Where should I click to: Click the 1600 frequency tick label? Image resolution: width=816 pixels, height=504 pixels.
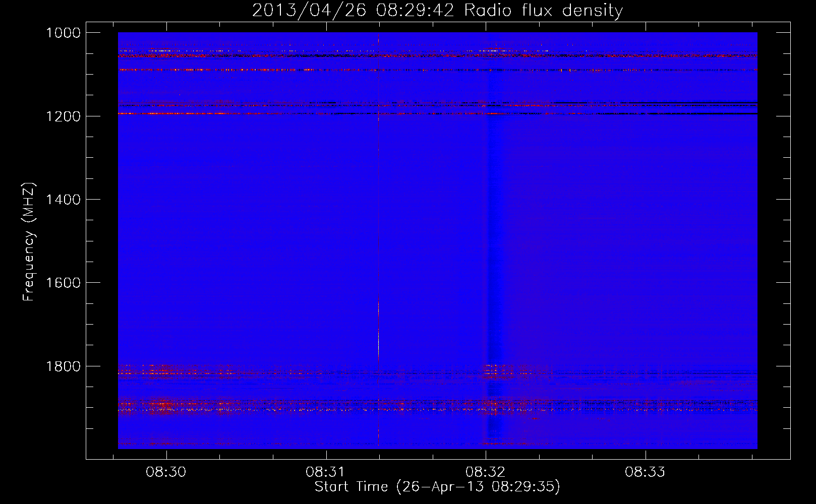[x=63, y=283]
